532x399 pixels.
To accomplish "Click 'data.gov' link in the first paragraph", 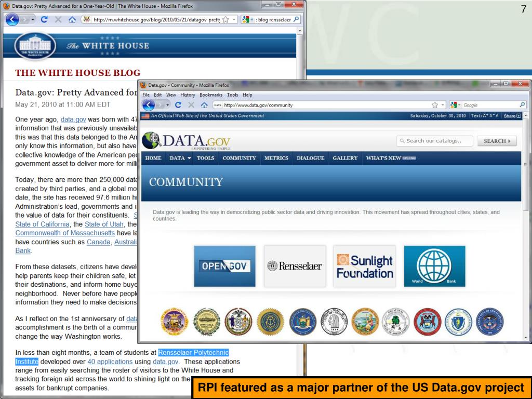I will (73, 119).
